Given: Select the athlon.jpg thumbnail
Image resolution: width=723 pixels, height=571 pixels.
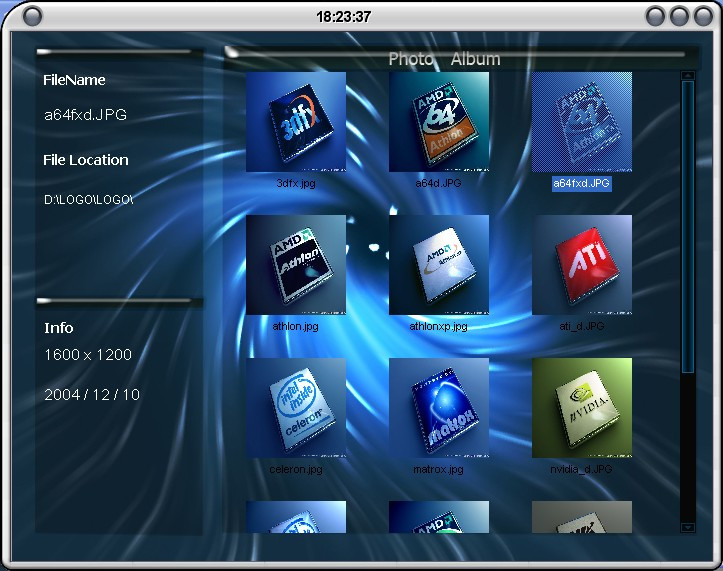Looking at the screenshot, I should point(296,265).
